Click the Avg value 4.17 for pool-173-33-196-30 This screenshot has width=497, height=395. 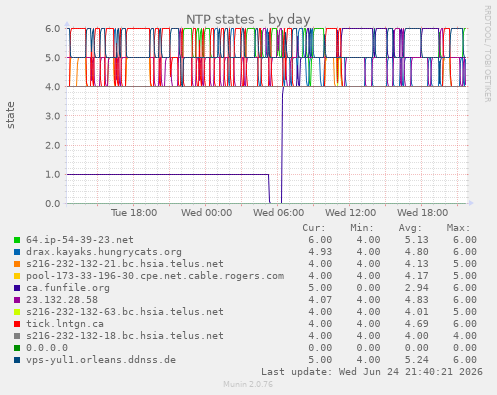click(417, 276)
